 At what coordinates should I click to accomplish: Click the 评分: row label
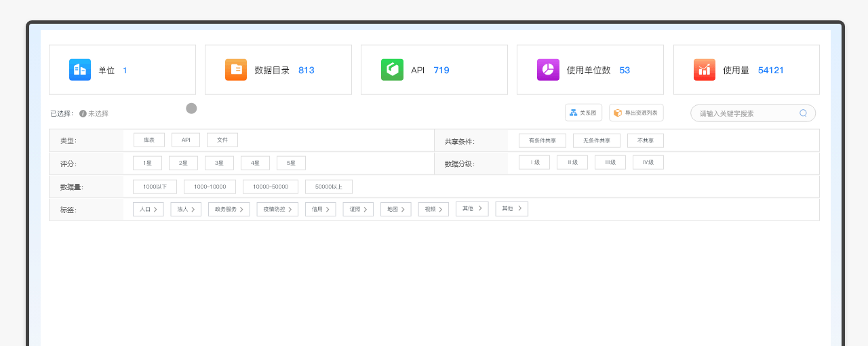(x=68, y=164)
